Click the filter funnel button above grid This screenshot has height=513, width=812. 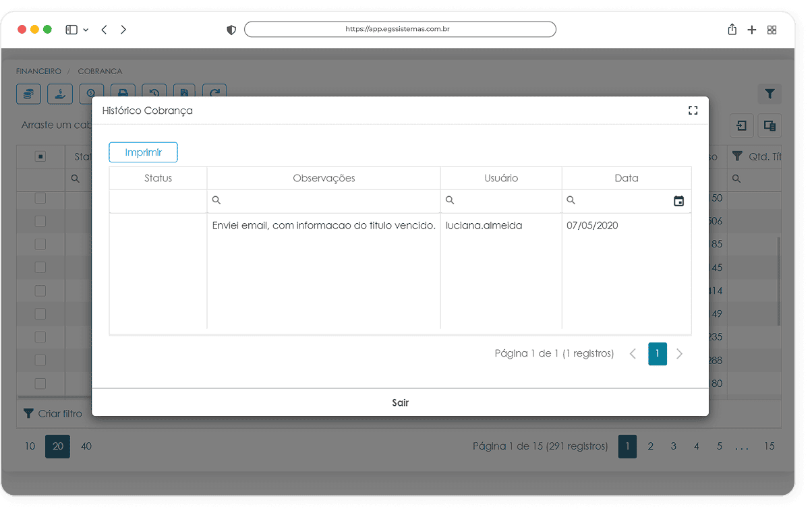(770, 94)
